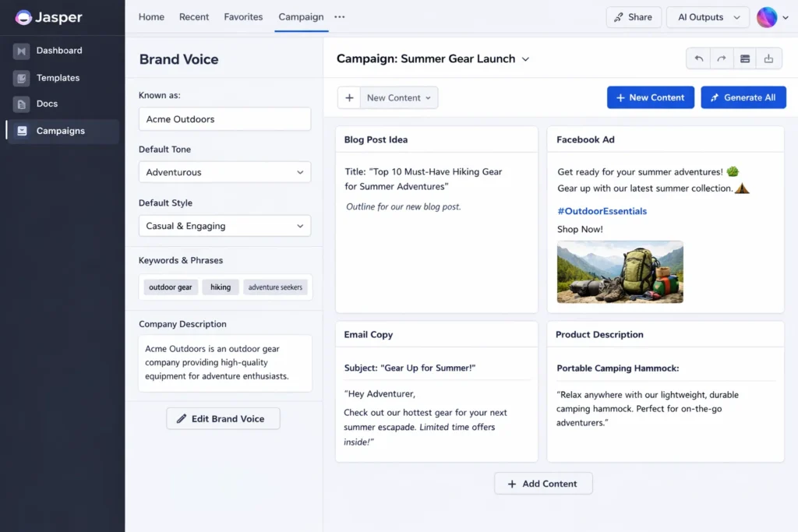Switch to the Campaign tab
This screenshot has width=798, height=532.
(301, 16)
